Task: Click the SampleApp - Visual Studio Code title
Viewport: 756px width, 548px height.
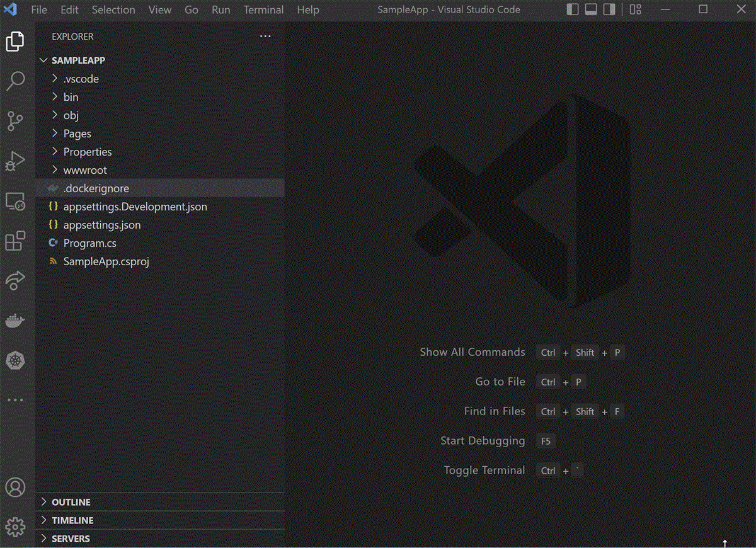Action: coord(449,10)
